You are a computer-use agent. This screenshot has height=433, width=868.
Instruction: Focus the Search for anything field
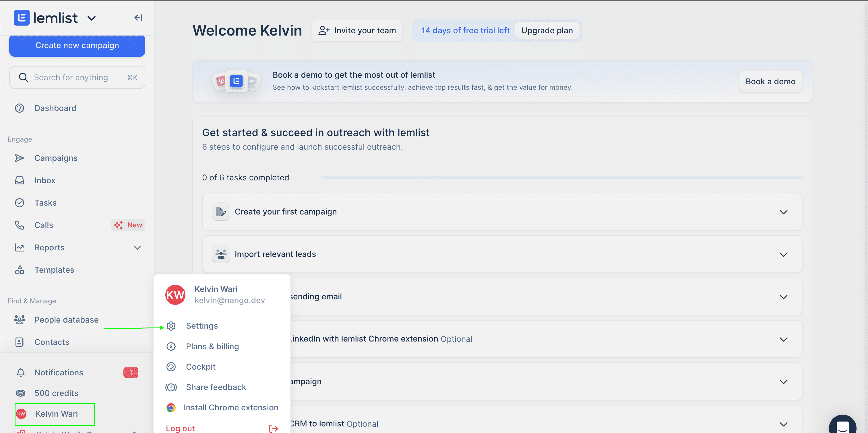coord(77,77)
